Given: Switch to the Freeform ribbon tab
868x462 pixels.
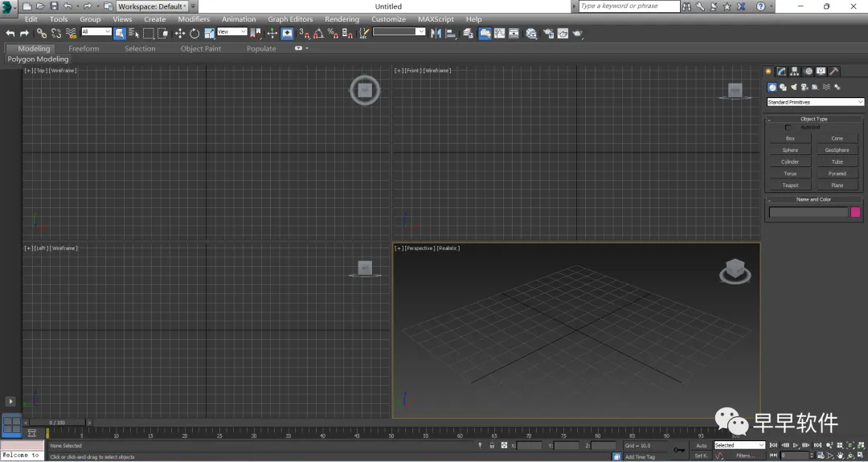Looking at the screenshot, I should click(84, 48).
